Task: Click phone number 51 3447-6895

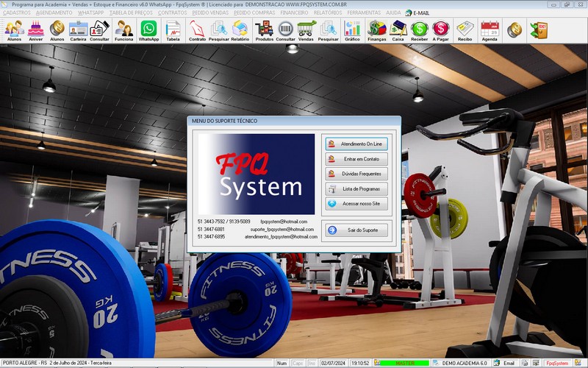Action: click(211, 236)
